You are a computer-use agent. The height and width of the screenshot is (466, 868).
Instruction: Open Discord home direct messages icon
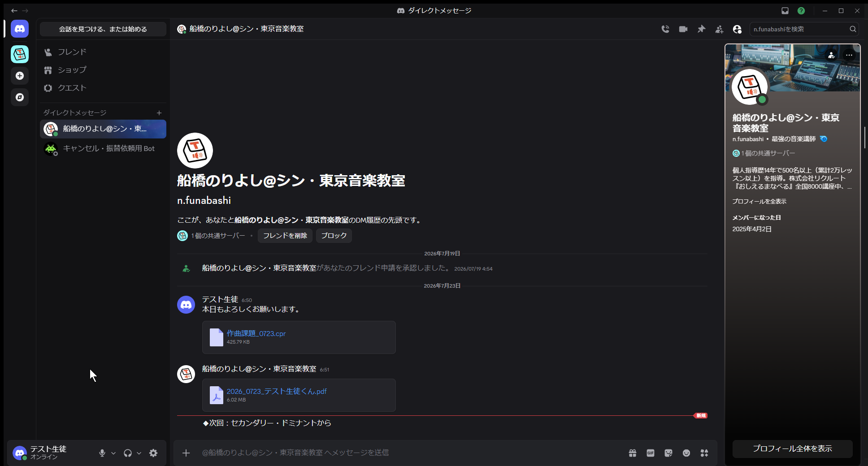coord(20,29)
